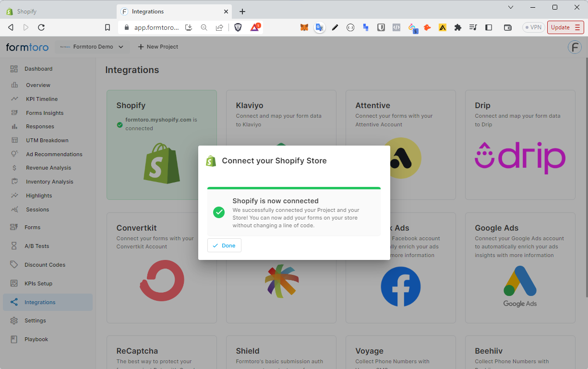
Task: Click the Integrations share icon
Action: pyautogui.click(x=14, y=302)
